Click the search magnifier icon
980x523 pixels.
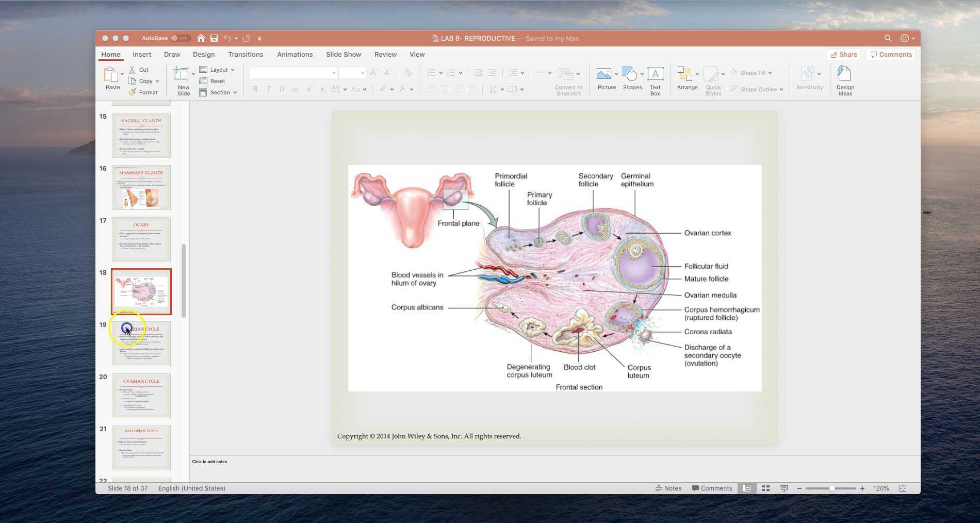[x=888, y=38]
